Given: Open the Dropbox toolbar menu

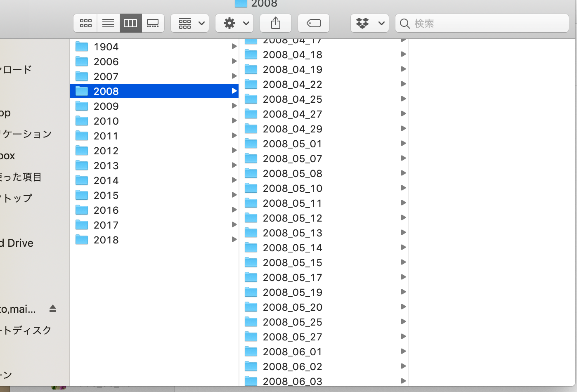Looking at the screenshot, I should tap(370, 23).
